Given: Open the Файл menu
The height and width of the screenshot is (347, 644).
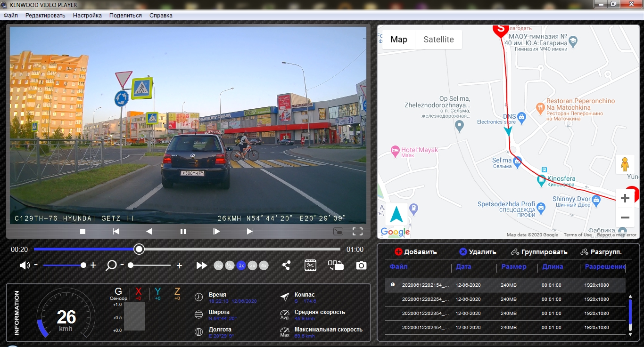Looking at the screenshot, I should click(10, 16).
